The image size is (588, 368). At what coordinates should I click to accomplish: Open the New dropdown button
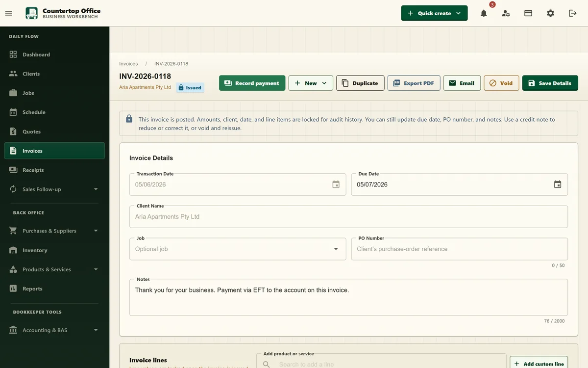(311, 83)
